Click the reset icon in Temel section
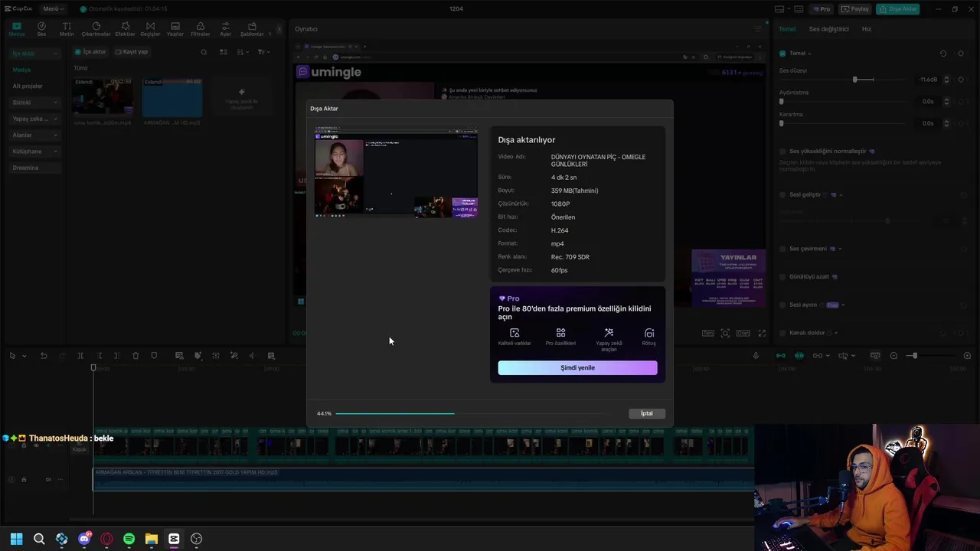This screenshot has width=980, height=551. (x=943, y=54)
